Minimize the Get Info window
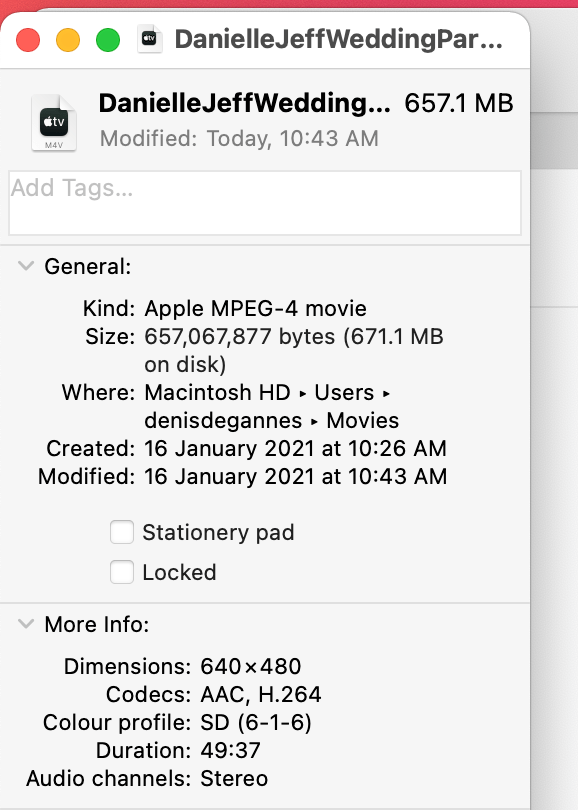578x810 pixels. (67, 40)
